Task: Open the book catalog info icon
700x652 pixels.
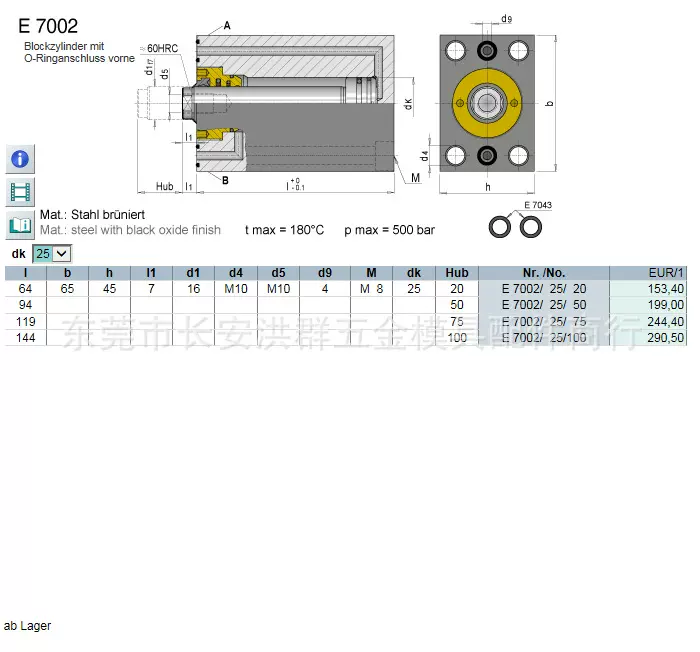Action: (20, 223)
